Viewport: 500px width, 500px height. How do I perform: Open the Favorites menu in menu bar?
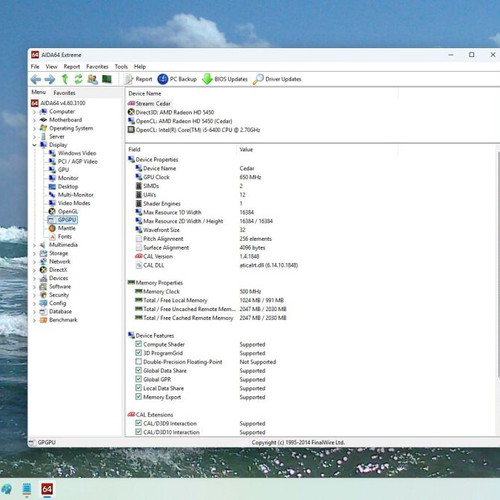tap(97, 67)
